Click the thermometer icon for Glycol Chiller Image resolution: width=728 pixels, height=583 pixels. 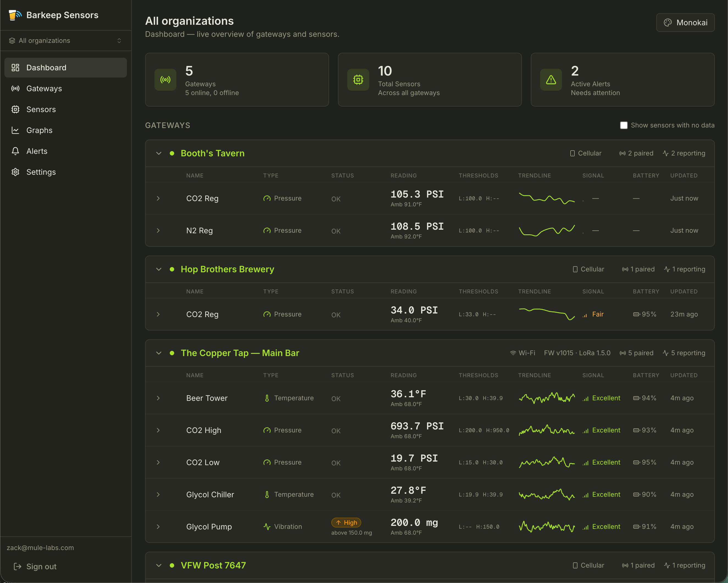point(267,495)
